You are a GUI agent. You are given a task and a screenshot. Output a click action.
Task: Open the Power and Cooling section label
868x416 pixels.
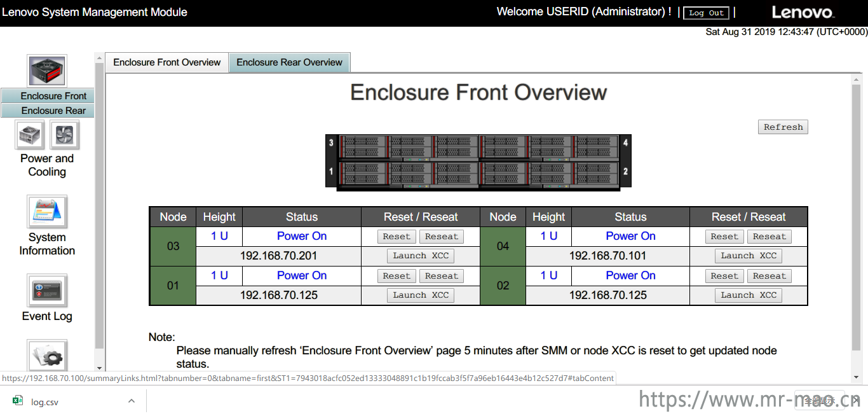tap(47, 165)
